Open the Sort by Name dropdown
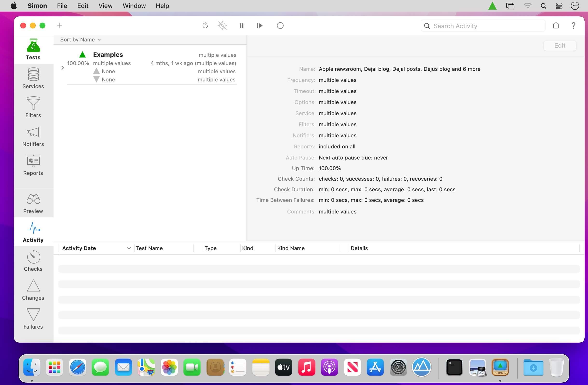588x385 pixels. click(81, 40)
